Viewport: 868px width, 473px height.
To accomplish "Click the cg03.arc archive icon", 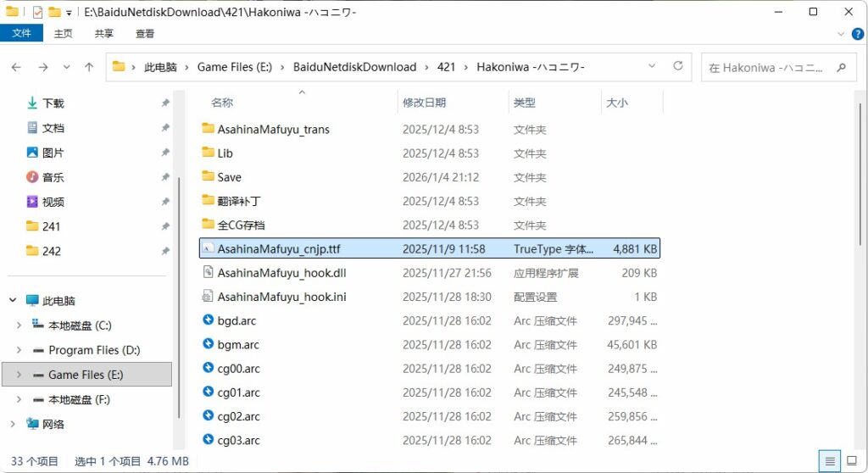I will (x=209, y=439).
